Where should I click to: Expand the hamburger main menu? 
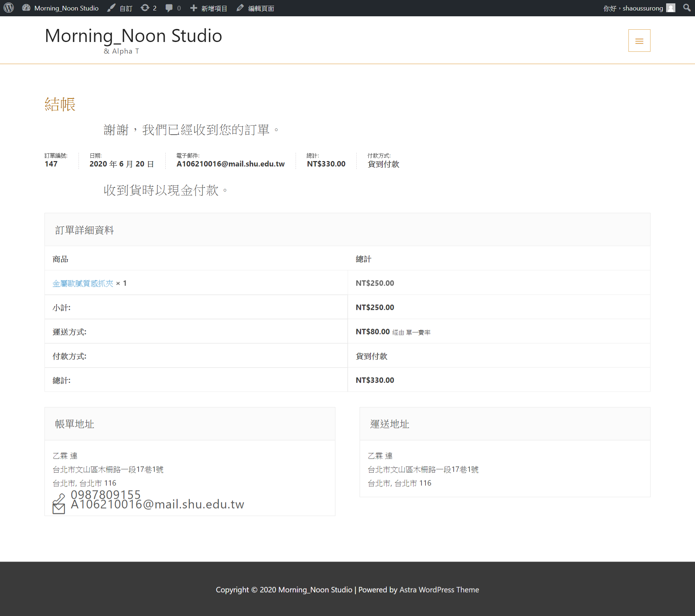639,41
